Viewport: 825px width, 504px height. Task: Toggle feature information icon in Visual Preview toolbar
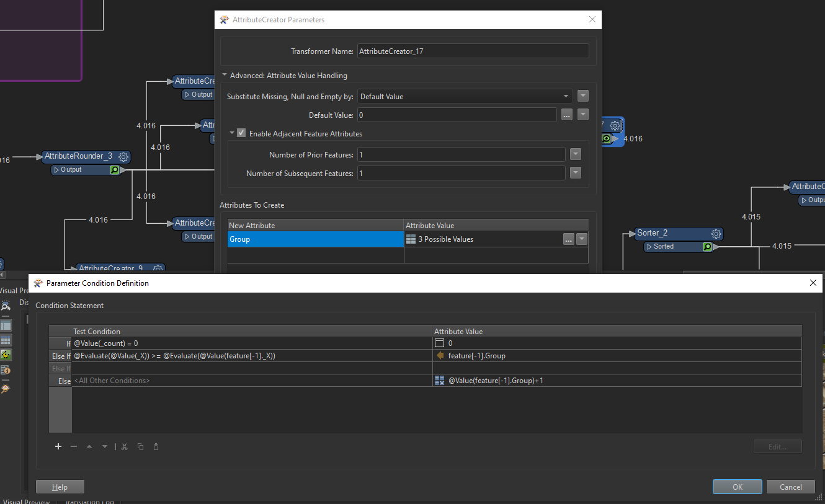[6, 370]
